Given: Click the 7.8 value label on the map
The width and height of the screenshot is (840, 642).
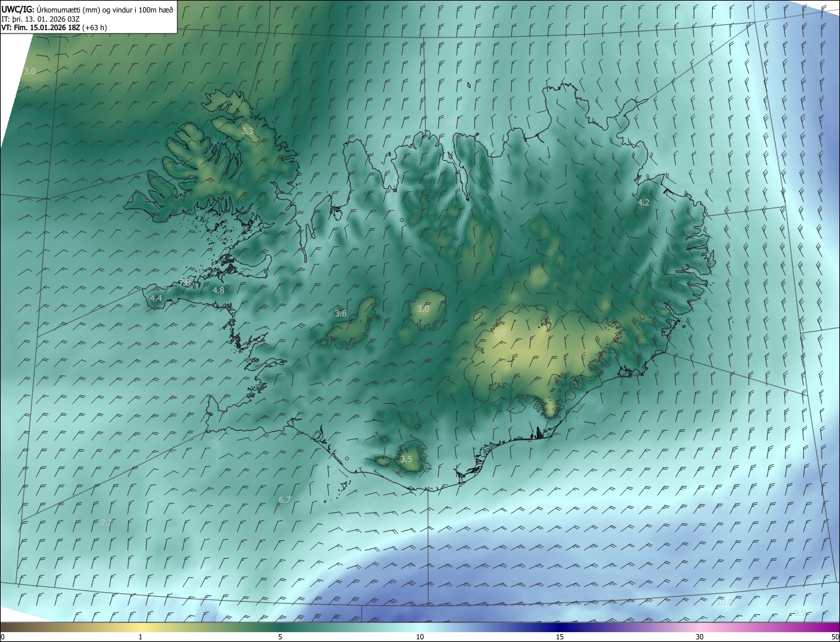Looking at the screenshot, I should coord(186,283).
